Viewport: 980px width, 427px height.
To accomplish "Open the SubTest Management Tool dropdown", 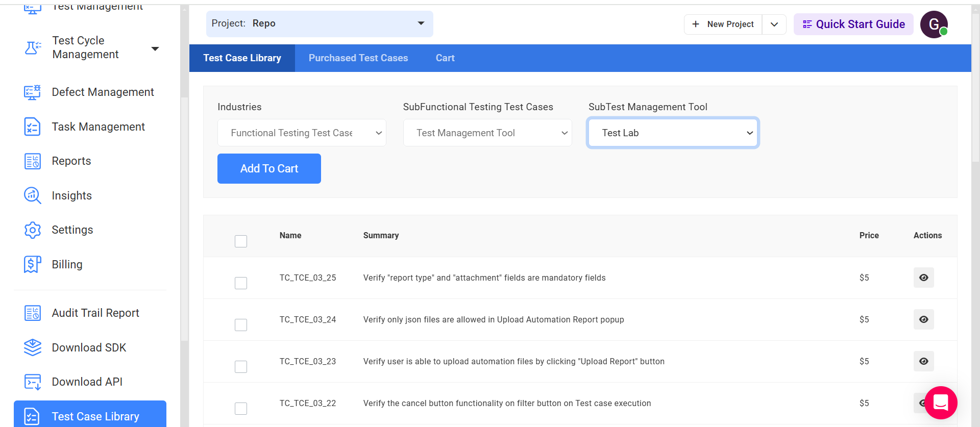I will tap(673, 133).
